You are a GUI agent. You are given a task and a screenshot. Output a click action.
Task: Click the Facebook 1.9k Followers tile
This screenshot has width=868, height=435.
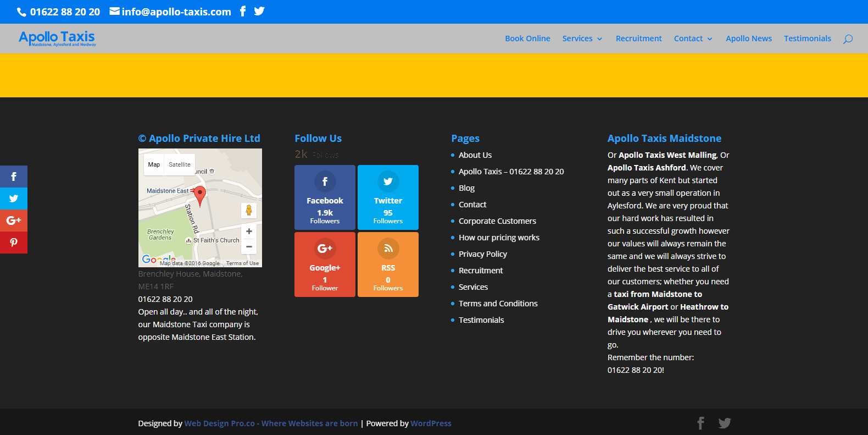click(x=325, y=197)
